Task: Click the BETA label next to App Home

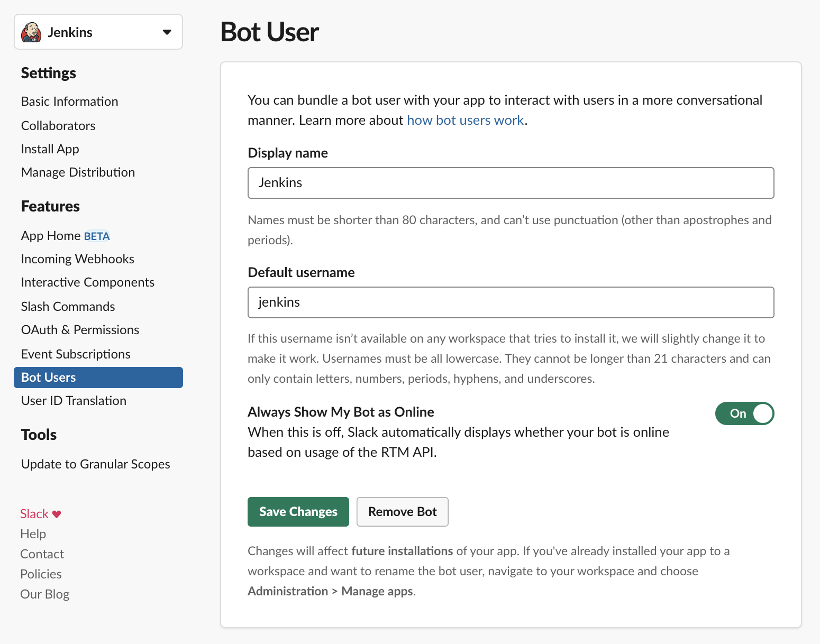Action: coord(97,236)
